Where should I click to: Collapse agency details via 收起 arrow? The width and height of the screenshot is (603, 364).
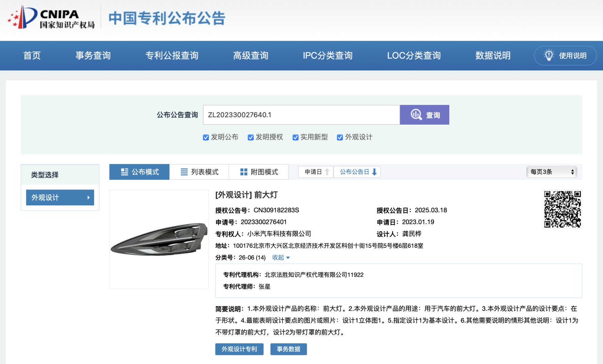tap(289, 257)
